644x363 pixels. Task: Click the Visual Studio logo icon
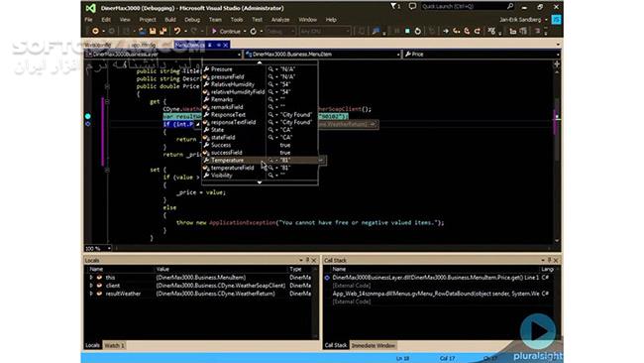(91, 8)
